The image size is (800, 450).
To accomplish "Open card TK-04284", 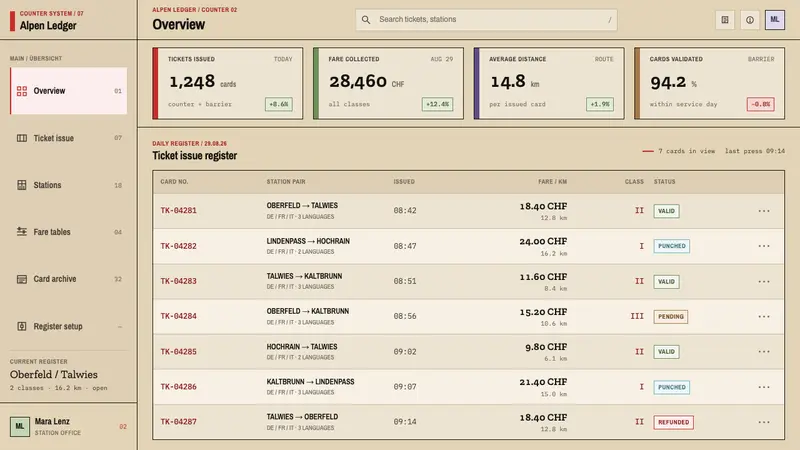I will pyautogui.click(x=178, y=316).
